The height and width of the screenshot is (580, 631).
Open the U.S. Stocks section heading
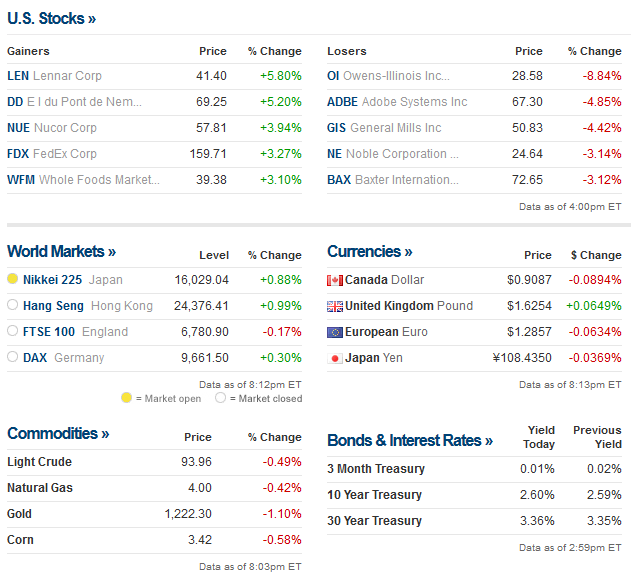[x=52, y=18]
